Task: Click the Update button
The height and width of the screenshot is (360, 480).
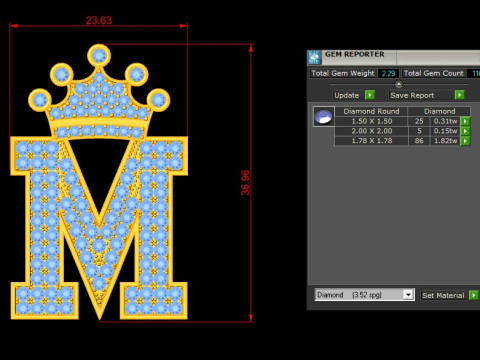Action: pos(347,95)
